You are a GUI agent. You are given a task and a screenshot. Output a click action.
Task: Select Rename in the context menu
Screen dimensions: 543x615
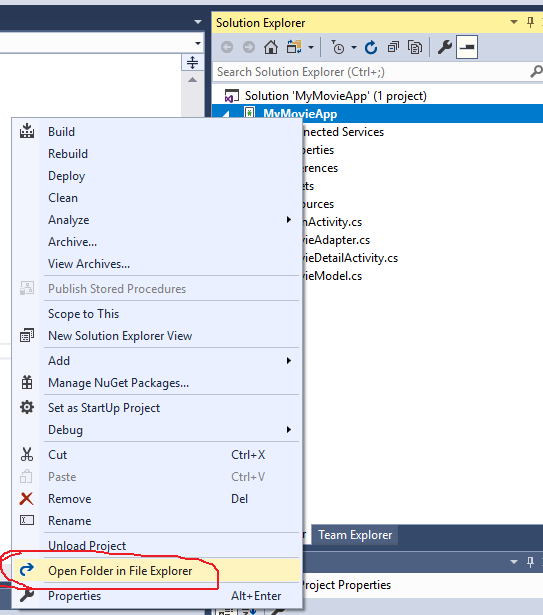click(x=157, y=520)
